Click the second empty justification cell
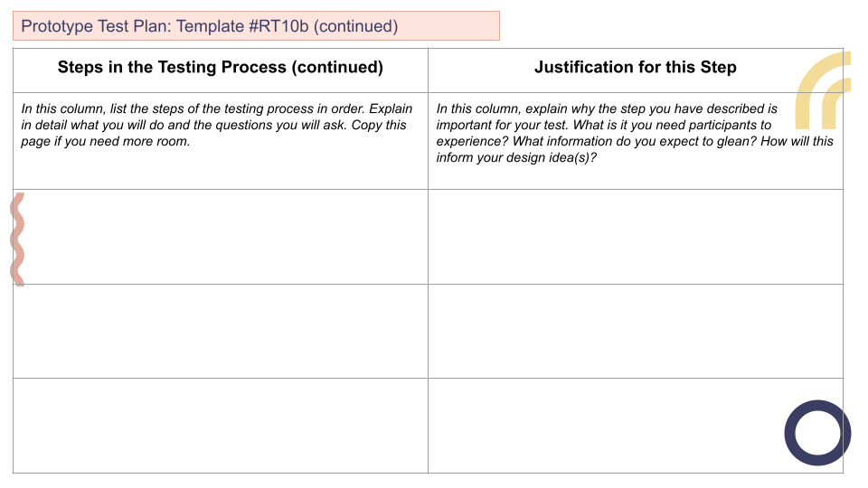Viewport: 868px width, 488px height. 636,332
